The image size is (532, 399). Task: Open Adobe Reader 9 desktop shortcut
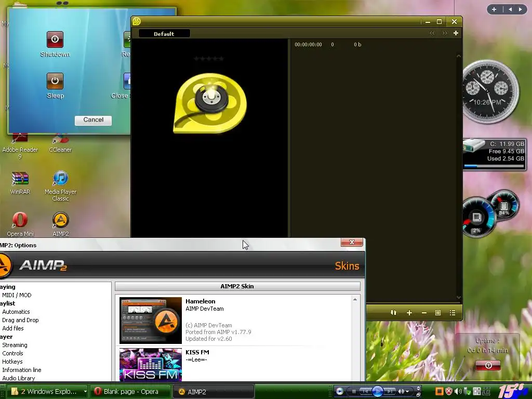[x=20, y=146]
